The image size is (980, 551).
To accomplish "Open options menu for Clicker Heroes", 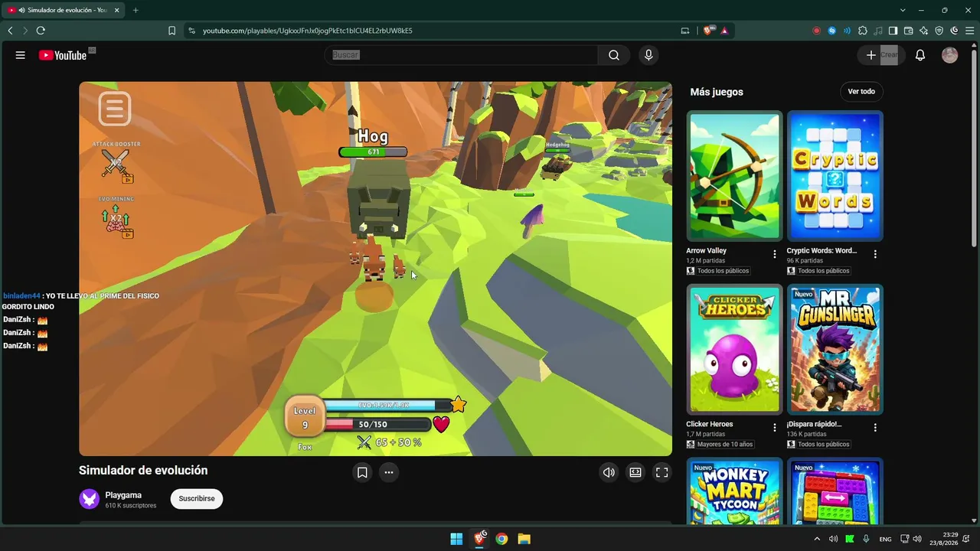I will tap(775, 428).
